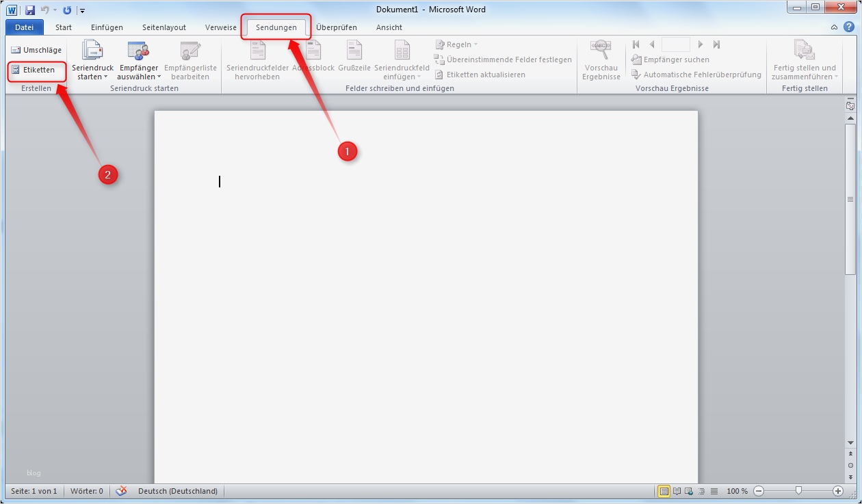Click the Word application icon

pos(12,10)
